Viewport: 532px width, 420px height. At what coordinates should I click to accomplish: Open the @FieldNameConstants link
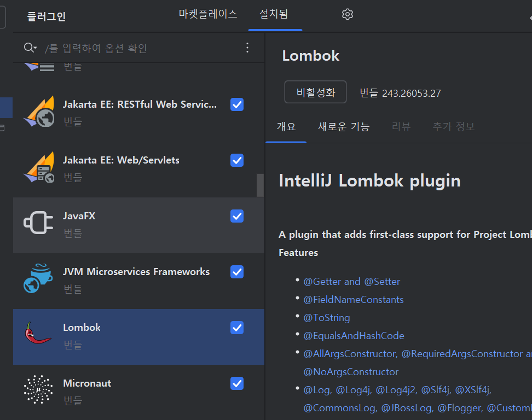(354, 300)
